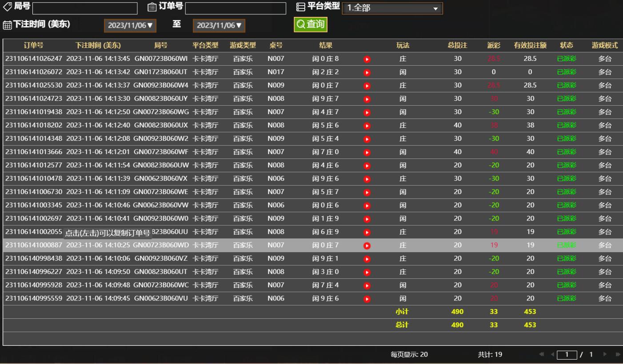The image size is (623, 364).
Task: Click replay icon for order 231106141000887
Action: pos(367,245)
